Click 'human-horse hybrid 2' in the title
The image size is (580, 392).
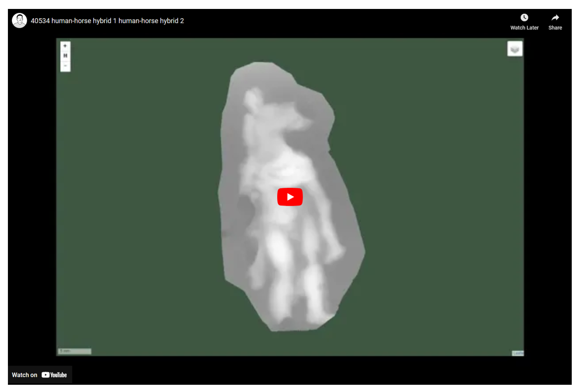151,21
